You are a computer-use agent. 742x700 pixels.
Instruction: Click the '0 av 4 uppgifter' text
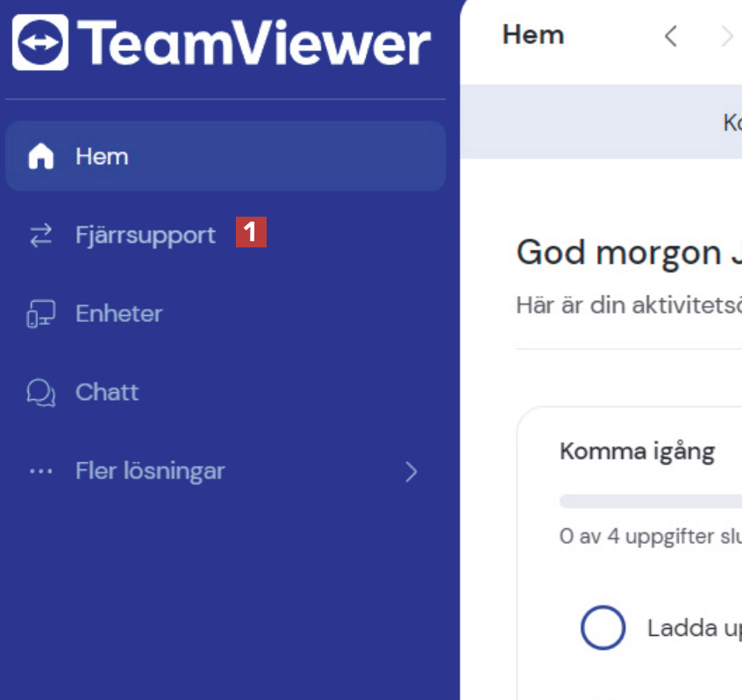(x=651, y=536)
